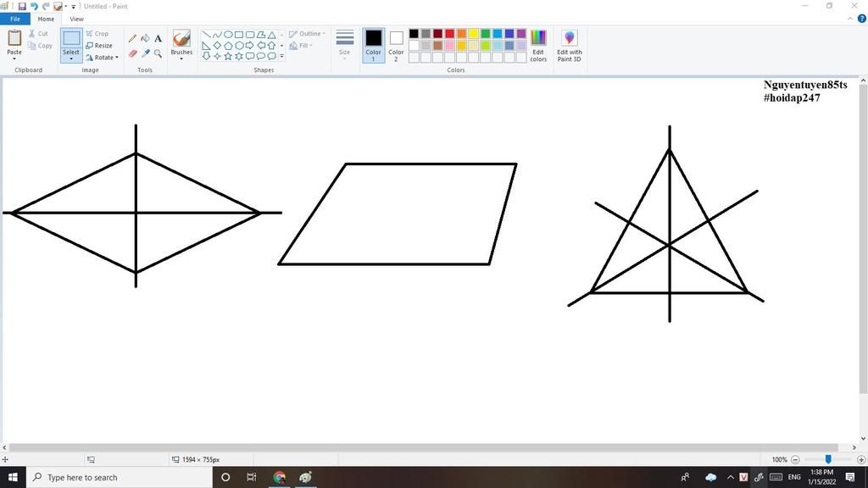Open the shape Outline dropdown
The height and width of the screenshot is (488, 868).
(307, 34)
